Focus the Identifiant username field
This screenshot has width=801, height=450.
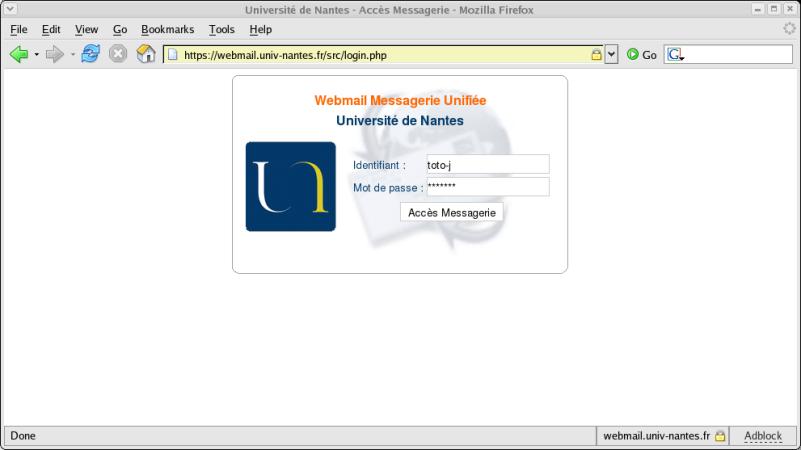pyautogui.click(x=486, y=164)
